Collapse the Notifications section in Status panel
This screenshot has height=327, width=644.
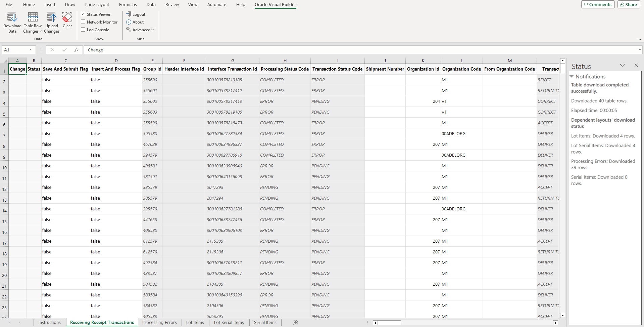[x=572, y=76]
